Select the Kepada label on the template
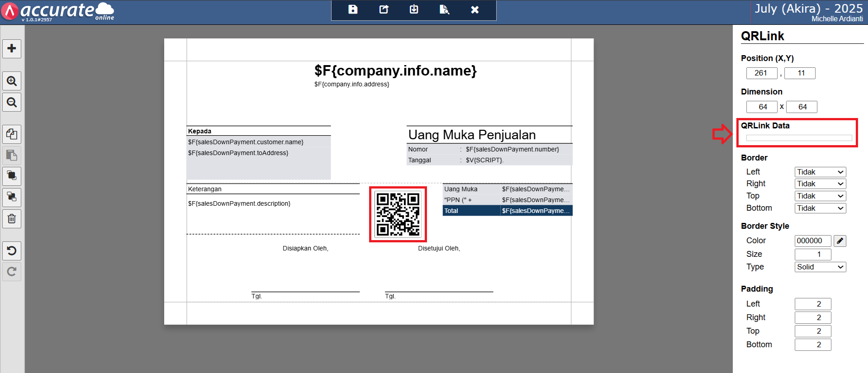This screenshot has height=373, width=868. (199, 131)
